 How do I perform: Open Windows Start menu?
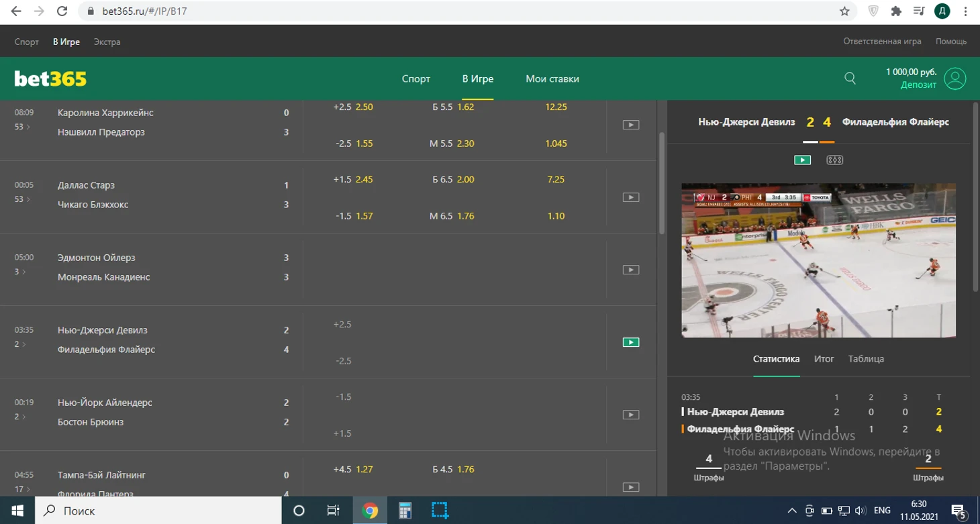tap(16, 511)
